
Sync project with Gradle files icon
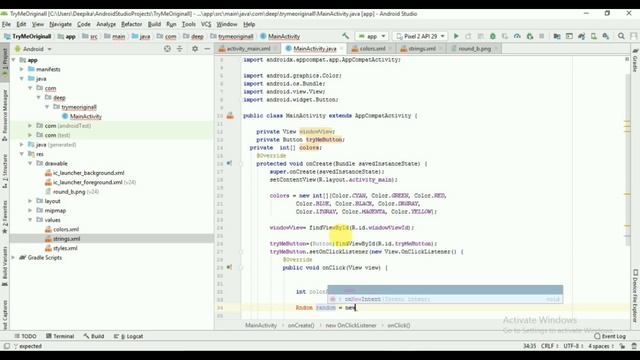582,36
